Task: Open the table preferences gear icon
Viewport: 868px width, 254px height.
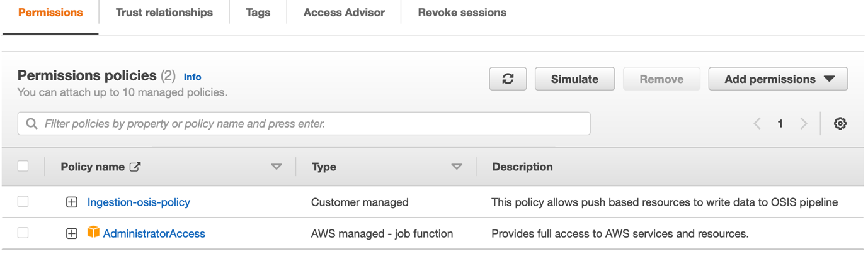Action: [840, 124]
